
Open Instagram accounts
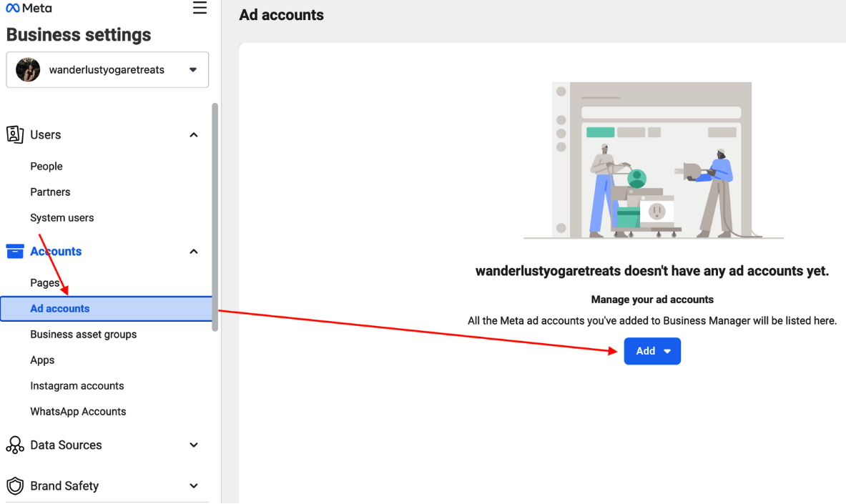point(77,386)
